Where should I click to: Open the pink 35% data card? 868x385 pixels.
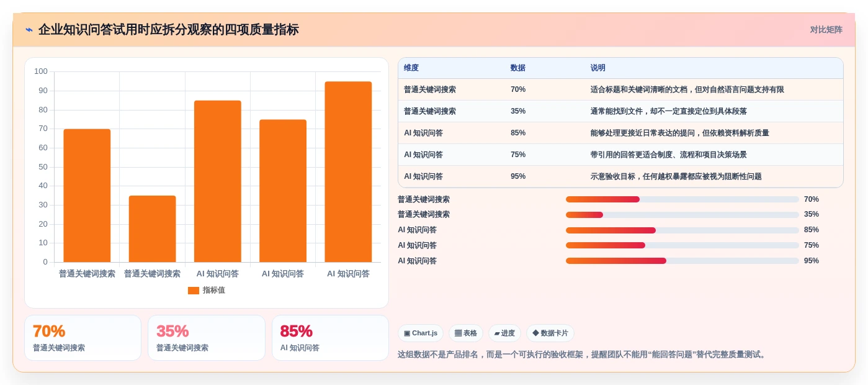pos(207,338)
